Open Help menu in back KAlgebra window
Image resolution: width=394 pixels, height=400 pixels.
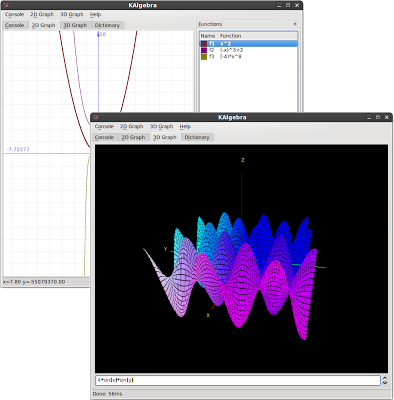(95, 14)
